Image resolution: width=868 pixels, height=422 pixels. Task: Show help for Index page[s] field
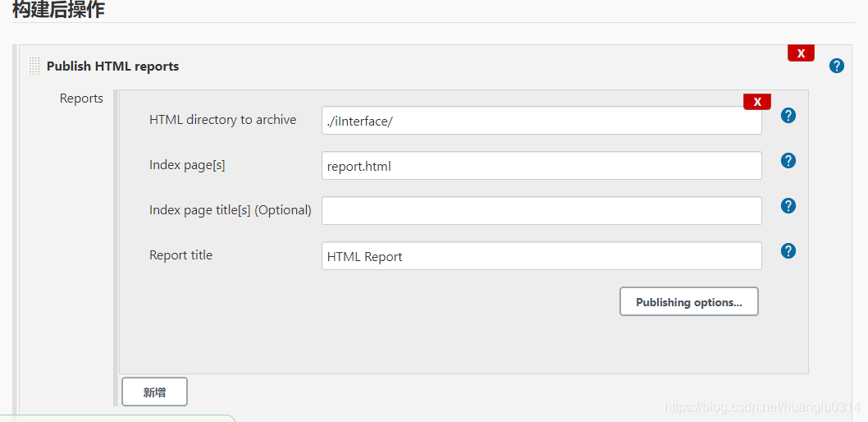coord(788,161)
